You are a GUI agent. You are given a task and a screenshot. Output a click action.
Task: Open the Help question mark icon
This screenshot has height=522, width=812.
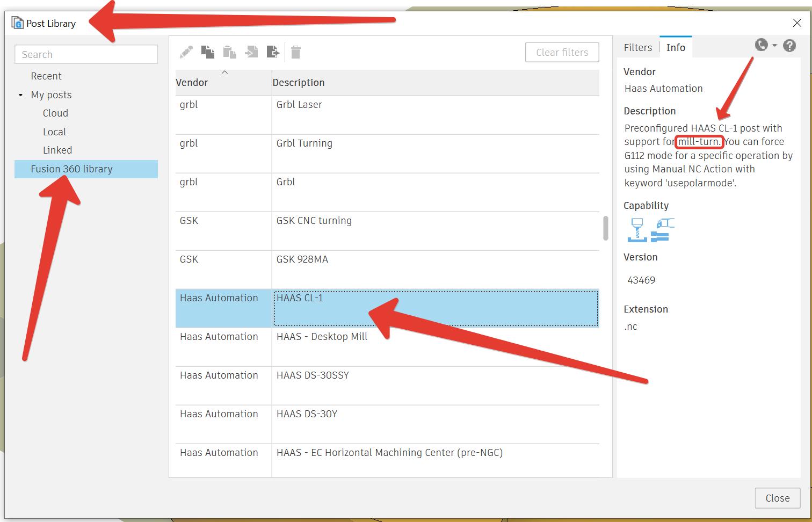click(x=789, y=46)
